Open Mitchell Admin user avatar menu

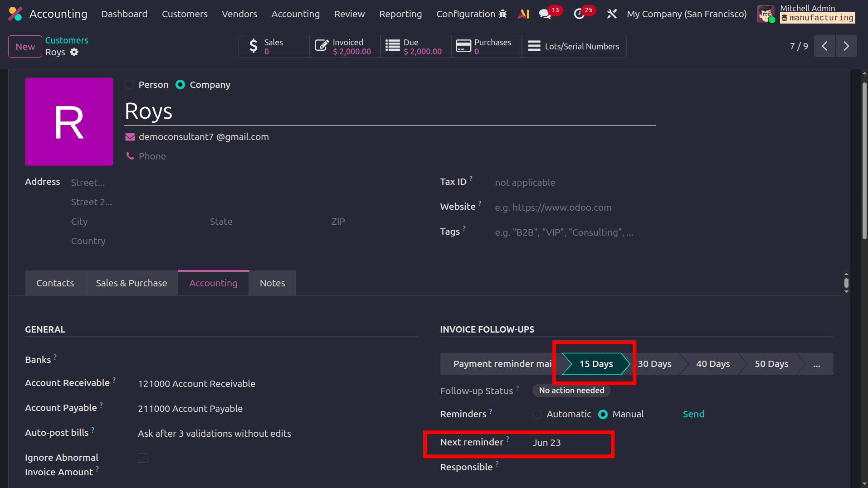[766, 14]
